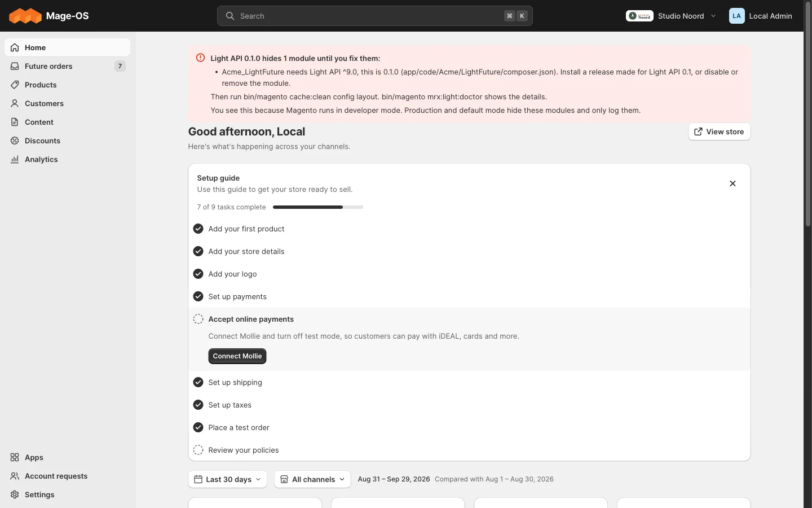Click the Discounts badge icon
812x508 pixels.
15,141
